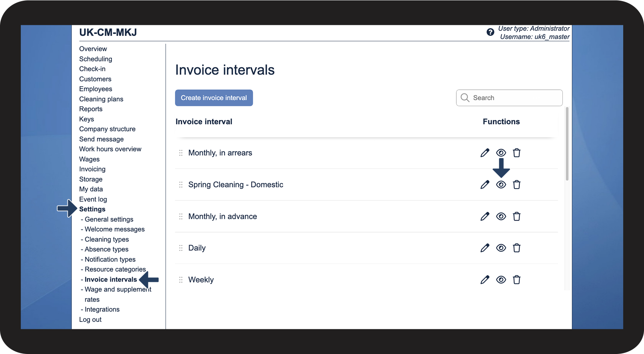This screenshot has width=644, height=354.
Task: Toggle visibility of Monthly, in arrears
Action: click(x=501, y=153)
